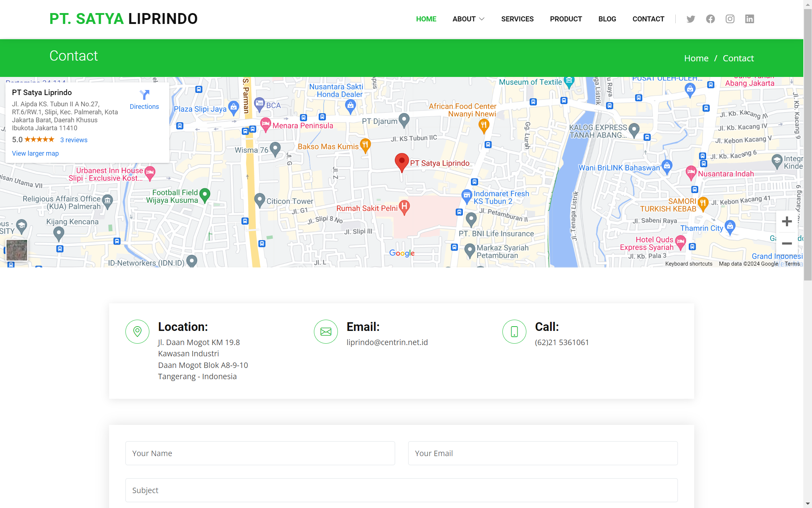
Task: Click the red PT Satya Liprindo pin
Action: point(402,161)
